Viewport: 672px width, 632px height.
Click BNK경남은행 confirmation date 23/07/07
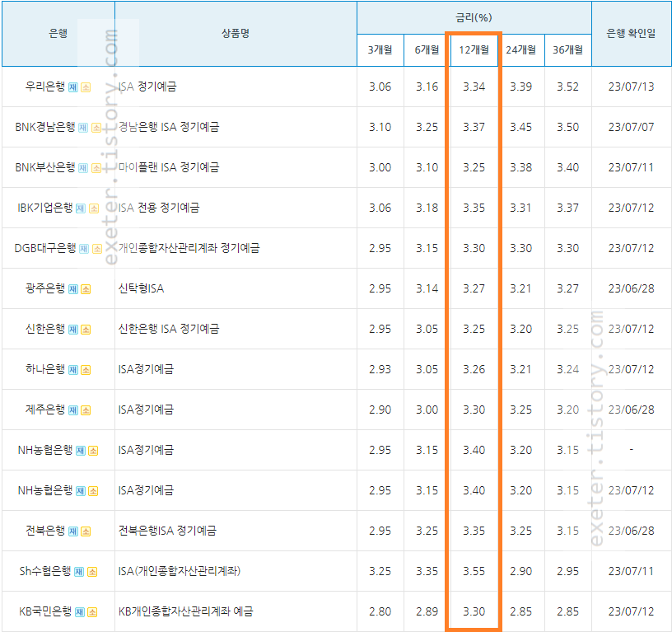click(x=632, y=127)
